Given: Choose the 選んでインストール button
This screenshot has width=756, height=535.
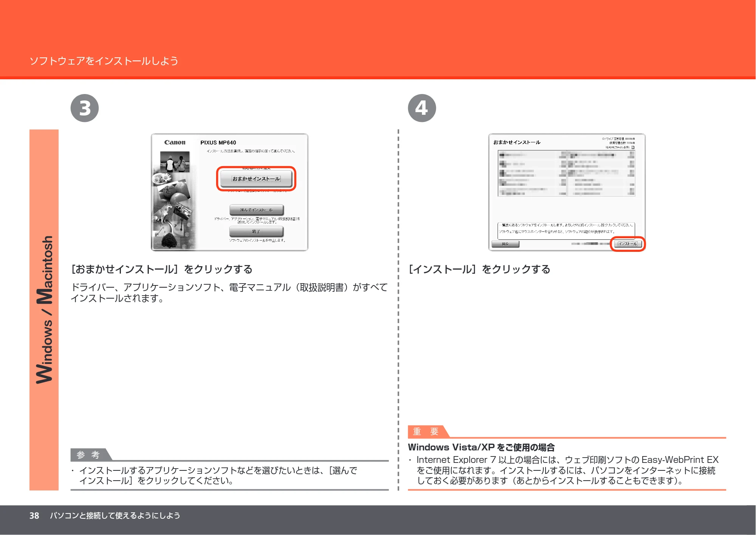Looking at the screenshot, I should 257,210.
